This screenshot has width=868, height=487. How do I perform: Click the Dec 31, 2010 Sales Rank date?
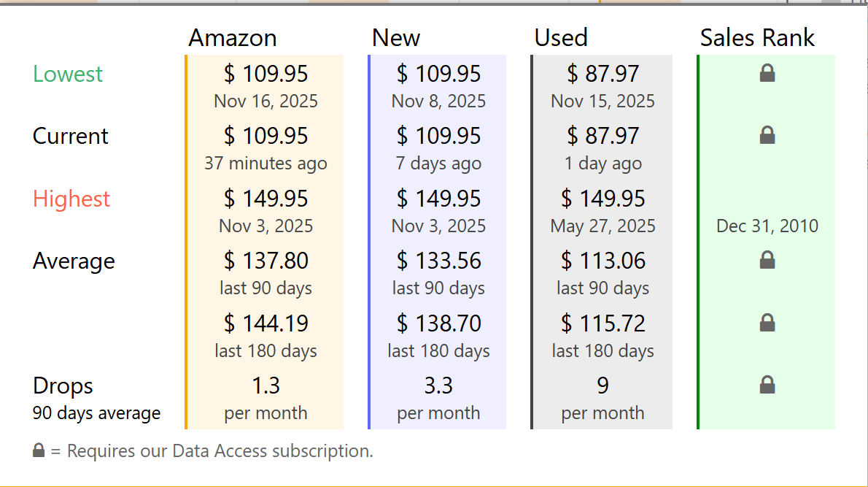[767, 226]
